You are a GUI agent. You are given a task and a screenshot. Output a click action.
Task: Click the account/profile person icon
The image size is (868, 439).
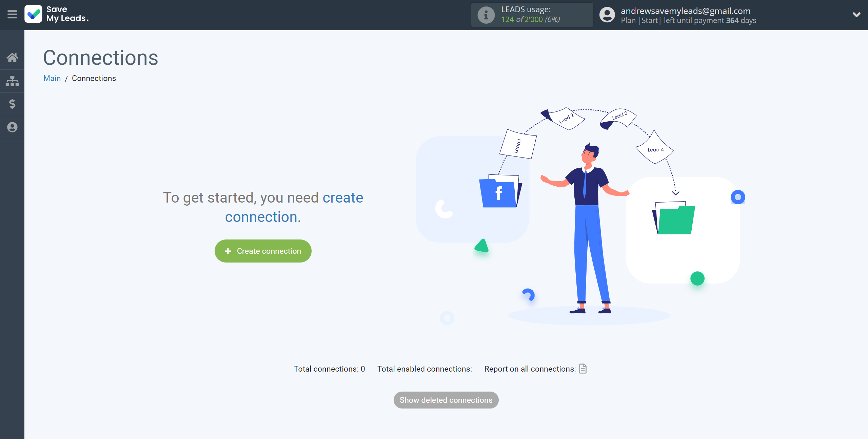coord(12,128)
